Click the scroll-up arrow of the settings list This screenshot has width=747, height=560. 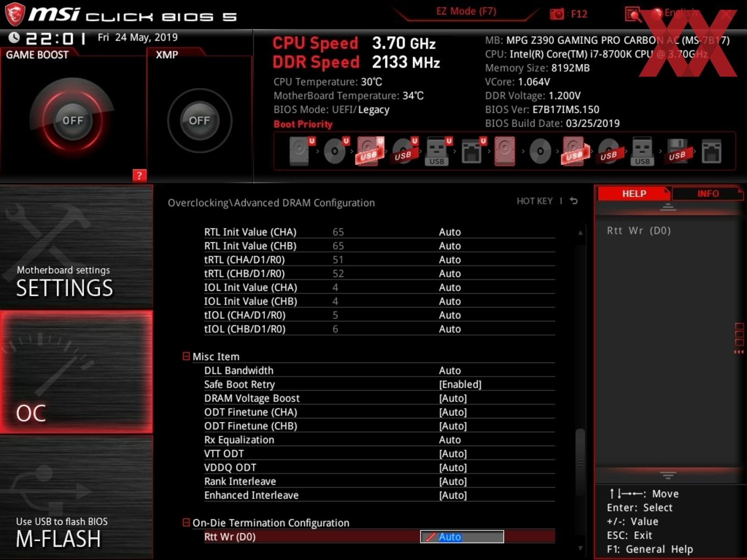tap(580, 233)
